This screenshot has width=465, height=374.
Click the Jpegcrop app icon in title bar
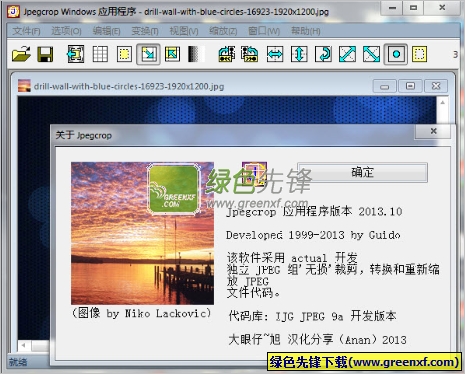coord(13,11)
